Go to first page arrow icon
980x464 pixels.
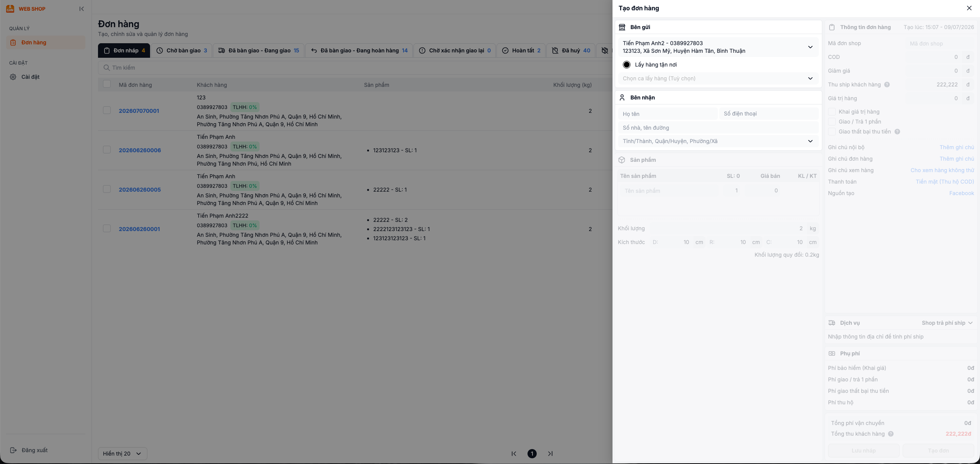click(514, 454)
